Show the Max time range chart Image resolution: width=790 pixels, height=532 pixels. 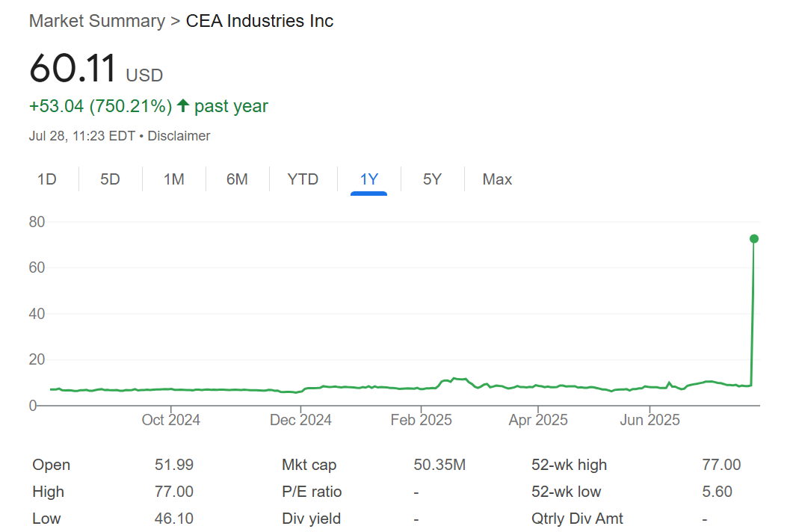[x=497, y=179]
